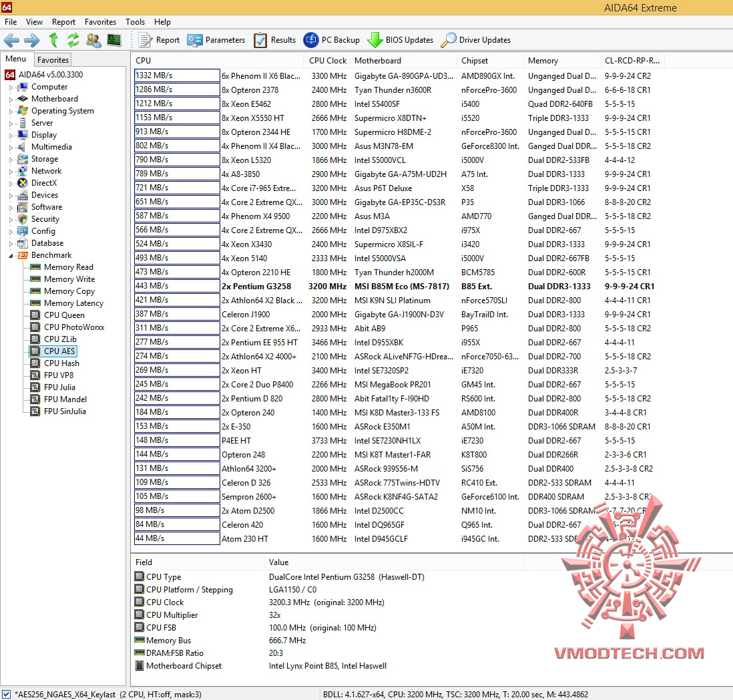Image resolution: width=733 pixels, height=700 pixels.
Task: Select DirectX in the tree
Action: [x=44, y=183]
